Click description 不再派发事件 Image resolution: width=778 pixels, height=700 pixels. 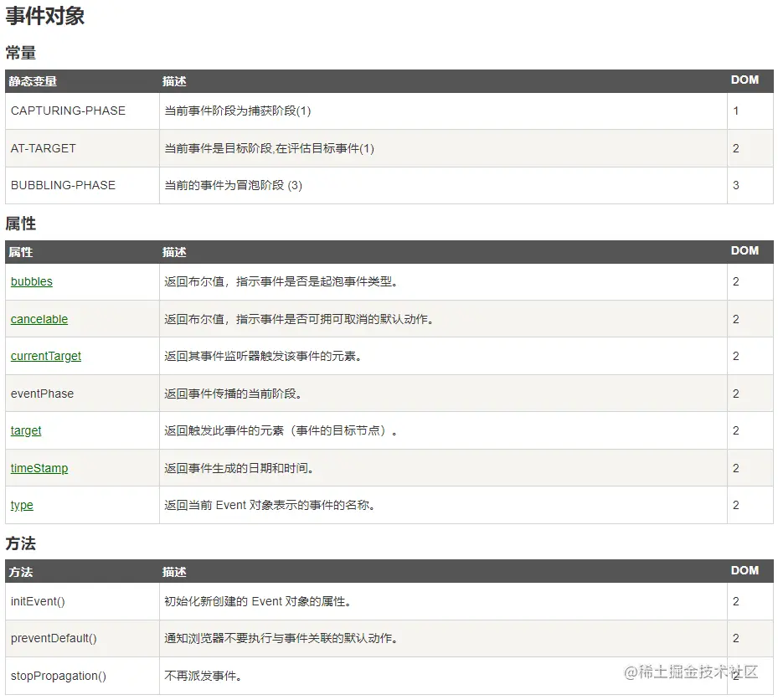[x=203, y=676]
